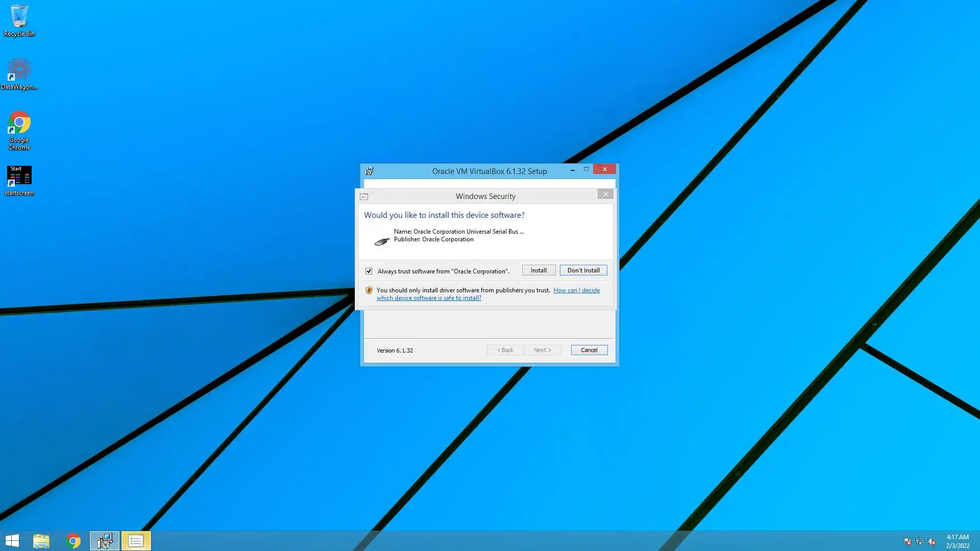Image resolution: width=980 pixels, height=551 pixels.
Task: Open the startscreen desktop shortcut
Action: coord(19,180)
